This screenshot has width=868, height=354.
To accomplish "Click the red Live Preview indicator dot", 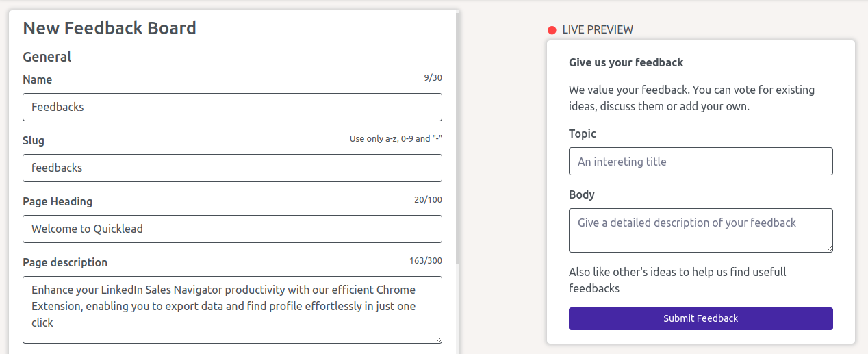I will 552,30.
